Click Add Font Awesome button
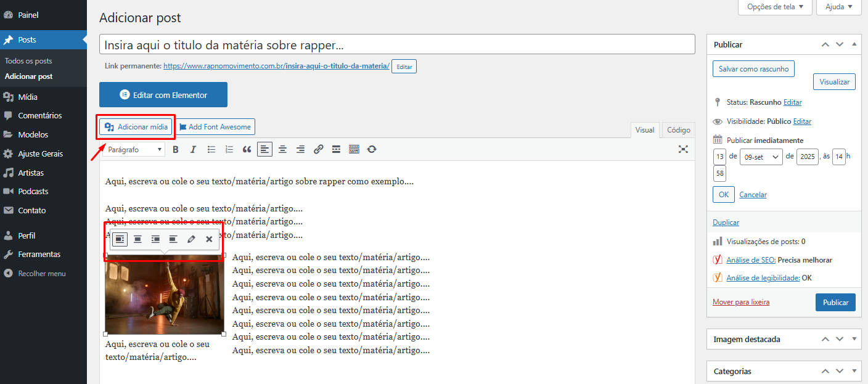 point(215,127)
